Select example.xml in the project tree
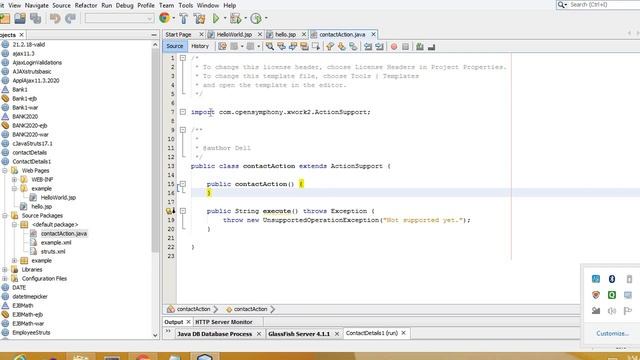This screenshot has height=360, width=640. (56, 242)
